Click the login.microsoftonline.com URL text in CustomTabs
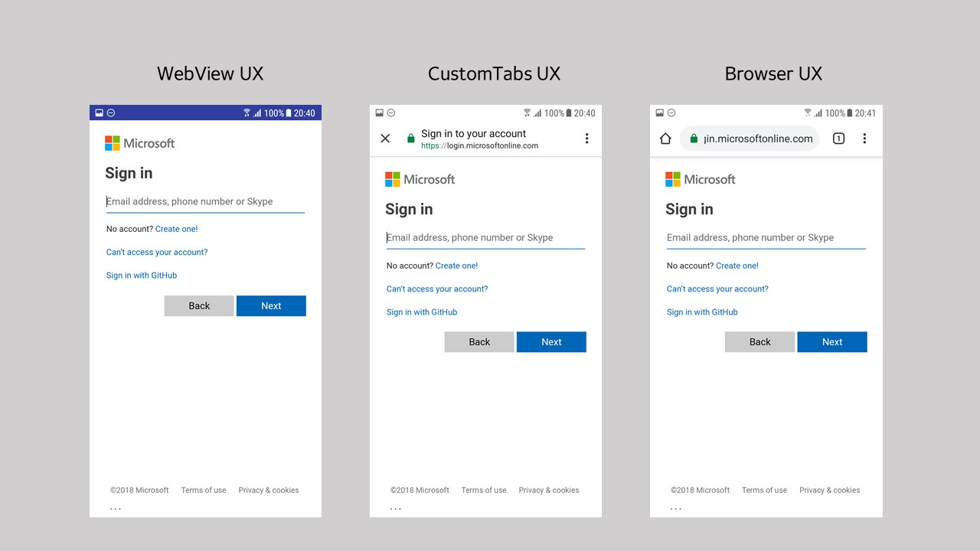The image size is (980, 551). click(x=479, y=145)
